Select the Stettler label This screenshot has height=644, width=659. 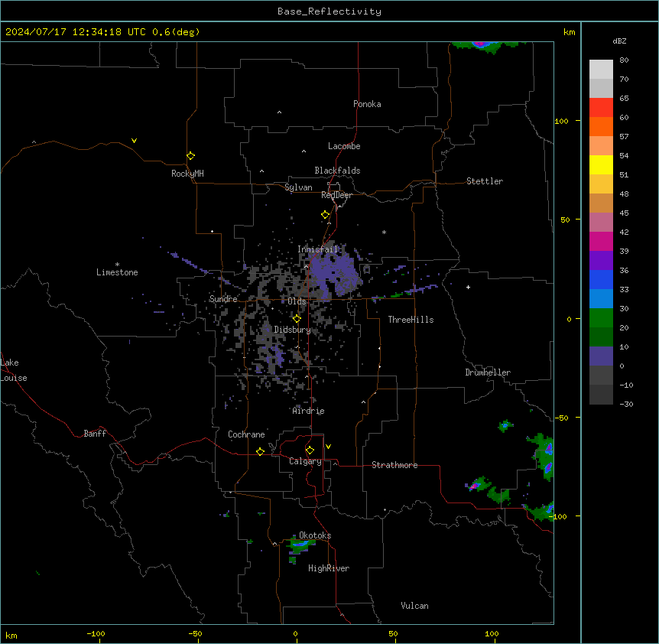485,181
